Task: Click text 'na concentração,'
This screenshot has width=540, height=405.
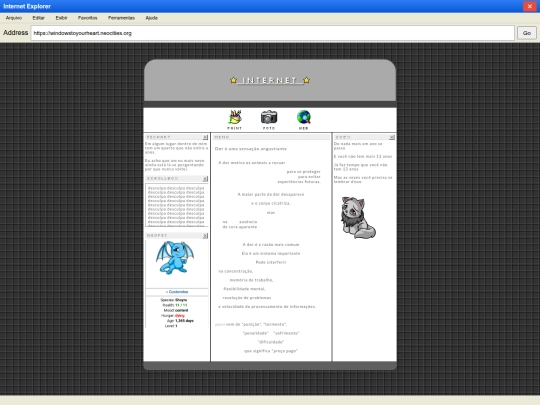Action: pos(236,271)
